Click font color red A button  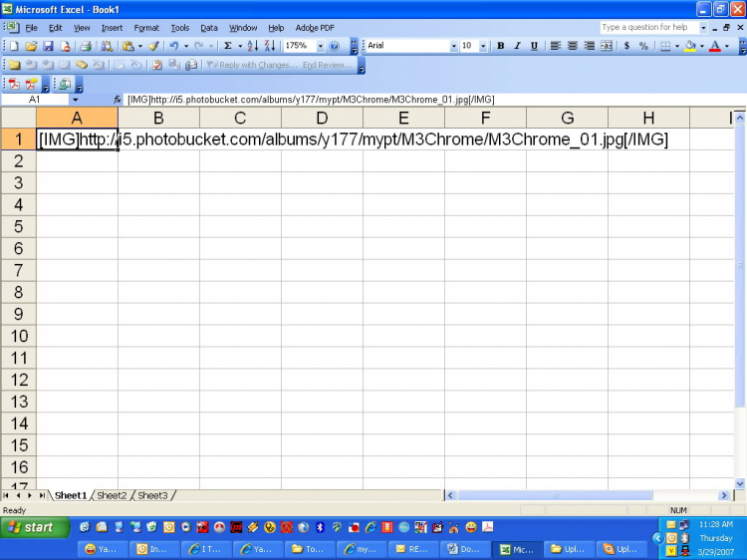click(714, 46)
